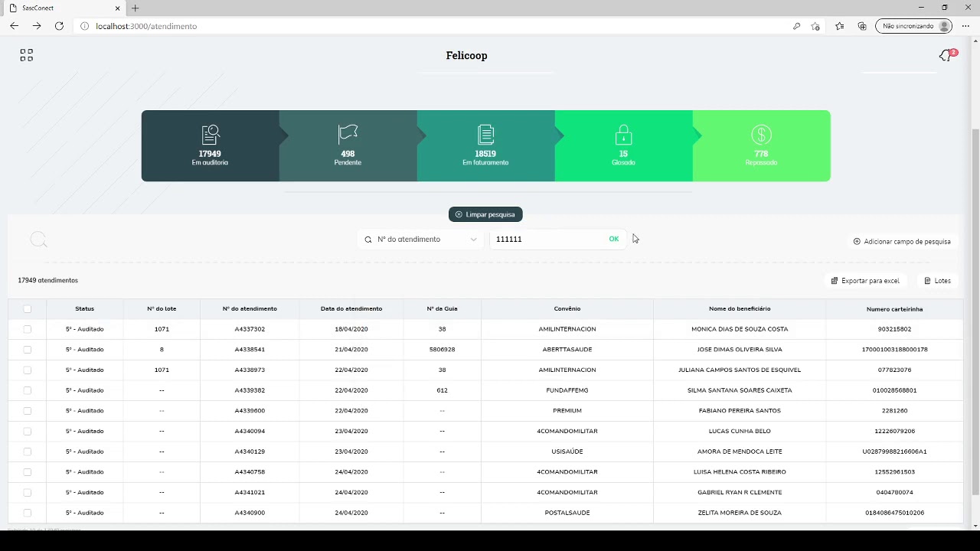Screen dimensions: 980x551
Task: Click the page vertical scrollbar
Action: pos(975,312)
